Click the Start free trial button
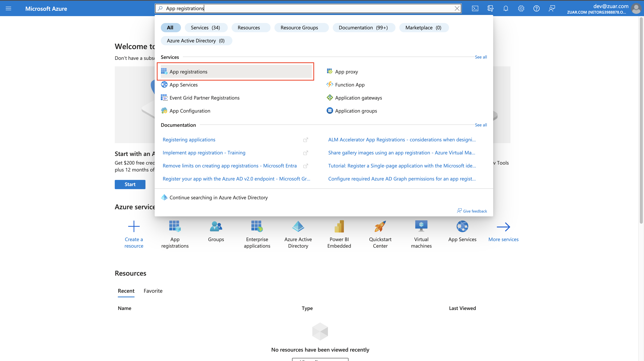644x361 pixels. (130, 184)
